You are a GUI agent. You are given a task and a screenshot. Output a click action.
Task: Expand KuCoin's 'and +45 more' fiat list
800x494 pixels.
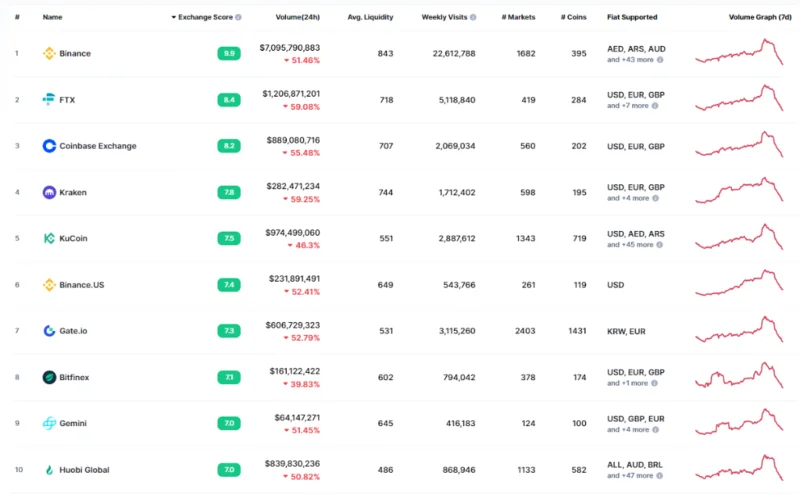coord(630,244)
